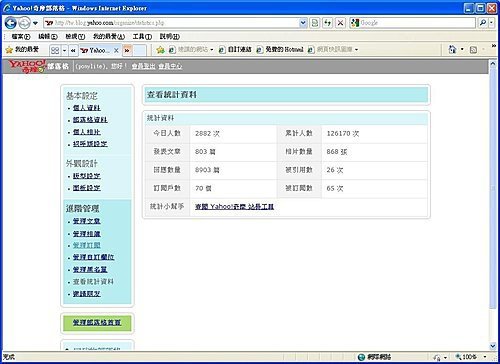Screen dimensions: 500x364
Task: Expand the address bar history dropdown
Action: (303, 23)
